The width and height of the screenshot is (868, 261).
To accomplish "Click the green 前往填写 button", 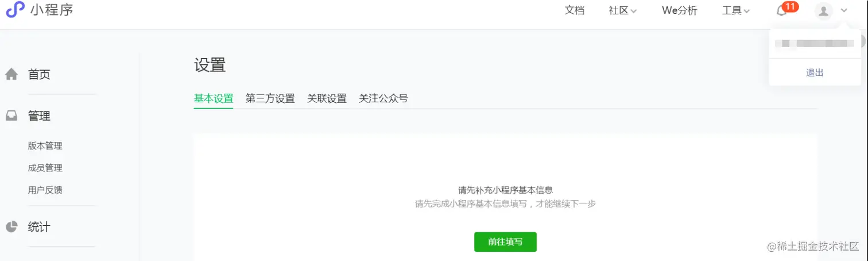I will point(505,242).
